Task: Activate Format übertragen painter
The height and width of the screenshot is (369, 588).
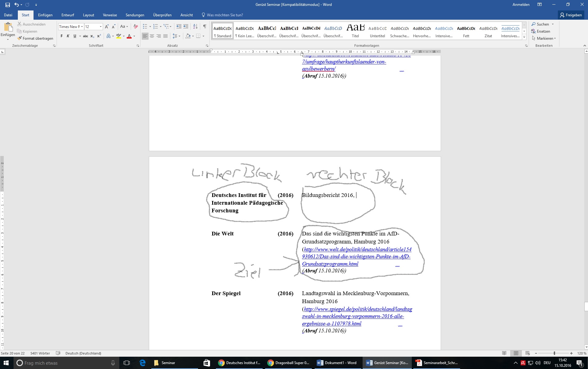Action: tap(35, 38)
